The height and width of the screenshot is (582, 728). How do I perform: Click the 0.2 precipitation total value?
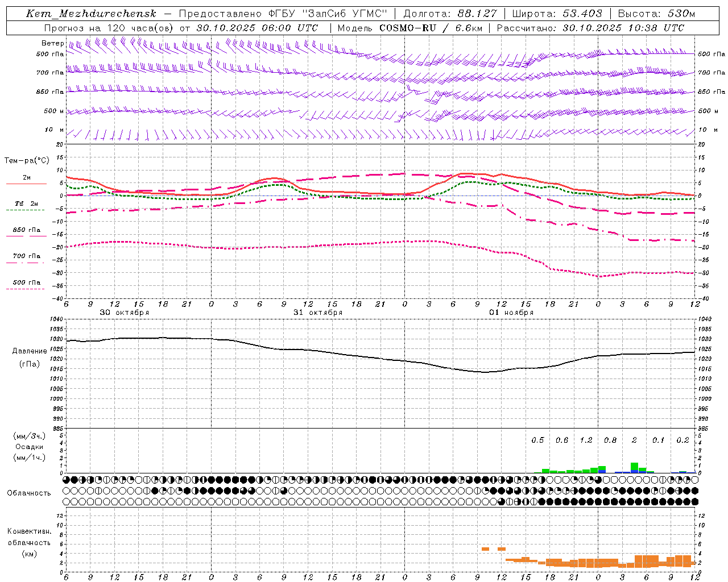[x=683, y=440]
